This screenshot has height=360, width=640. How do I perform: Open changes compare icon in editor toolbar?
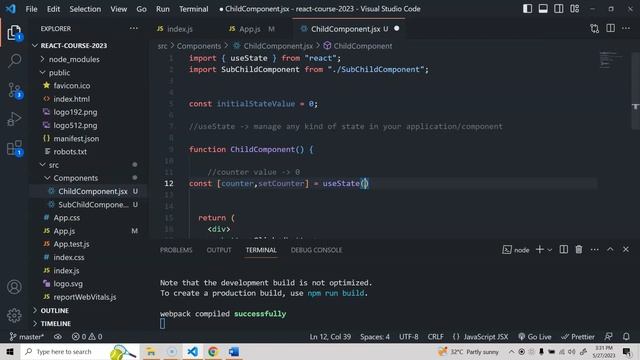(594, 29)
